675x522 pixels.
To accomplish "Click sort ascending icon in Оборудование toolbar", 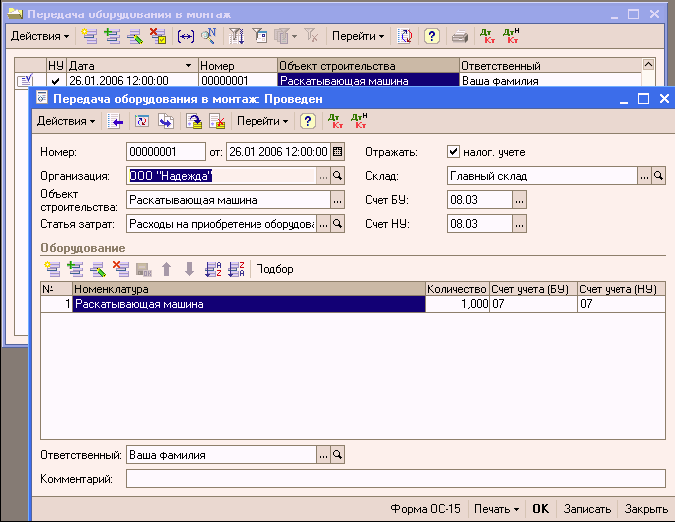I will click(212, 269).
